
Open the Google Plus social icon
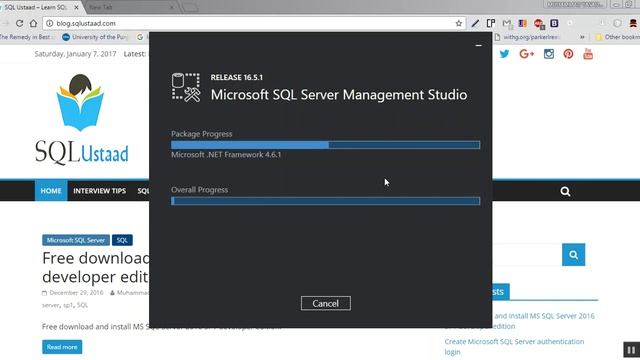[x=527, y=54]
